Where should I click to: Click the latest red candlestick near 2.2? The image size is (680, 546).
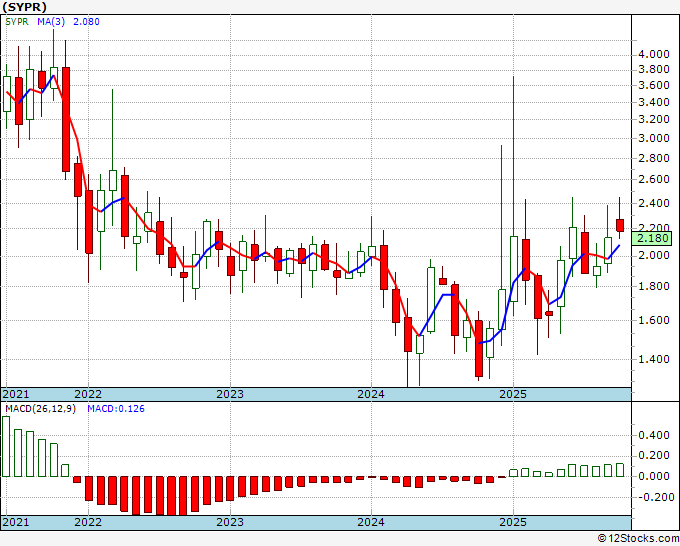click(x=620, y=226)
